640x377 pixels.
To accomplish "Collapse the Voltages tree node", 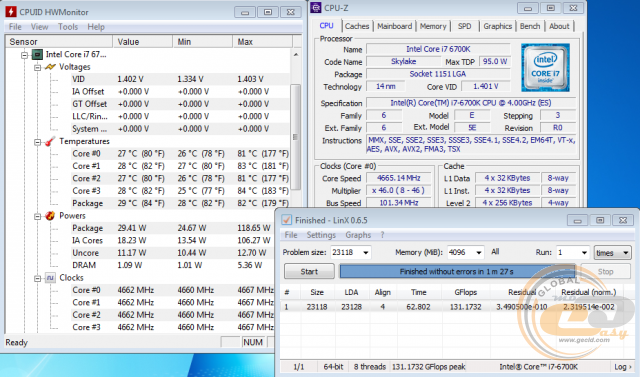I will tap(38, 67).
